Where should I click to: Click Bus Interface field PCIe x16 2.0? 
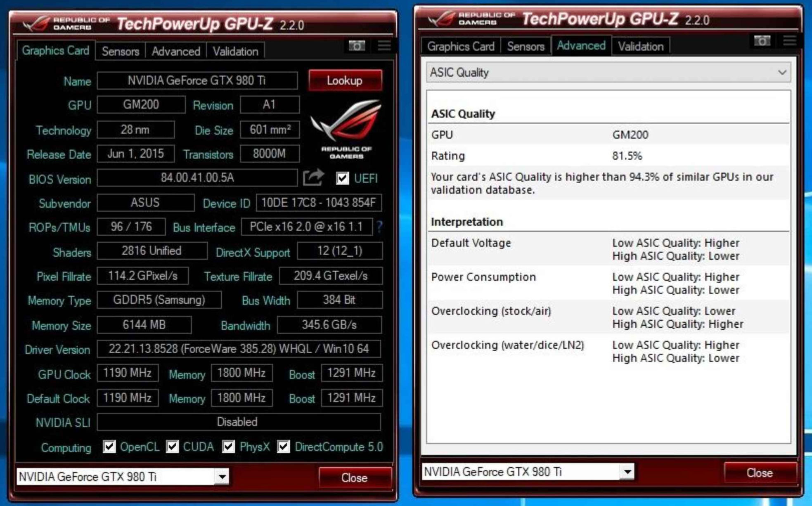click(307, 227)
